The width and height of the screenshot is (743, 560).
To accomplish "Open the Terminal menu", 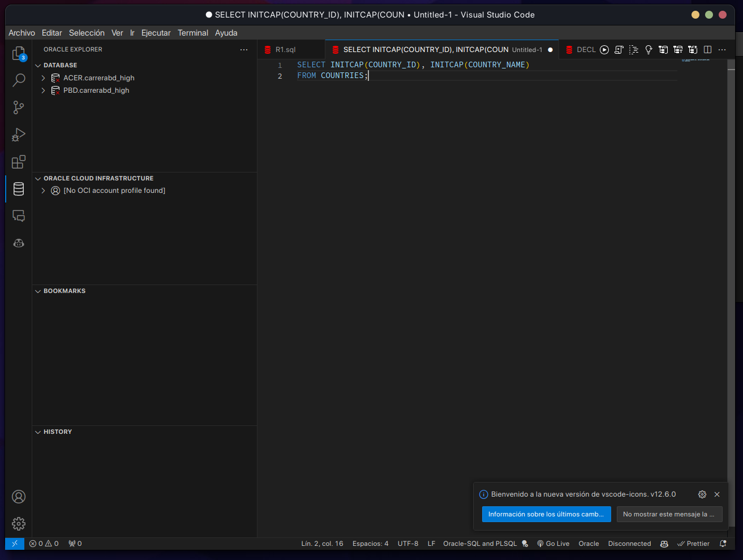I will pyautogui.click(x=192, y=33).
